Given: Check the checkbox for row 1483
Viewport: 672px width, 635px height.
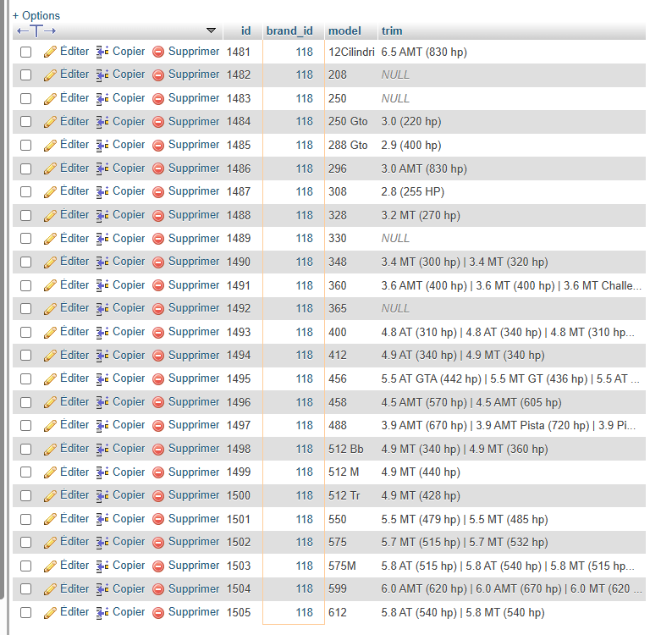Looking at the screenshot, I should tap(26, 98).
